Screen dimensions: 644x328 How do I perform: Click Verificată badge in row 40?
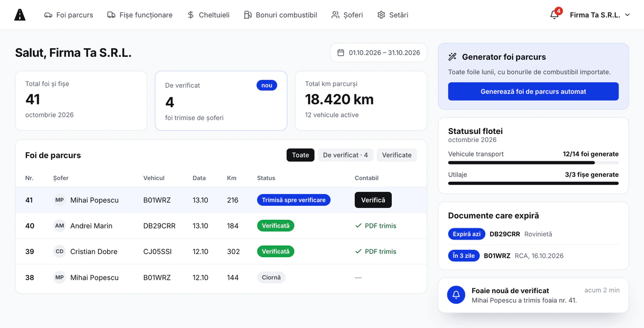(275, 226)
